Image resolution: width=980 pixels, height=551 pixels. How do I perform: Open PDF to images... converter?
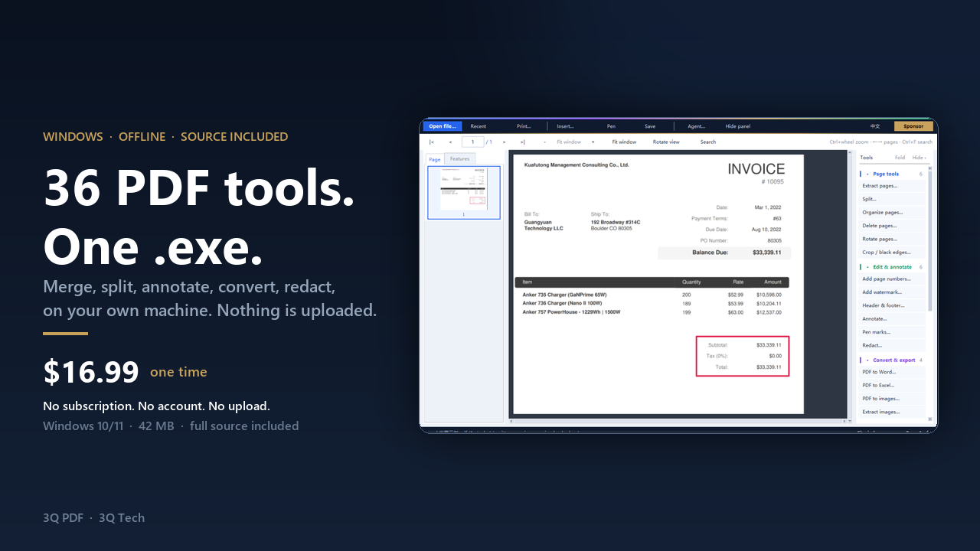pos(892,398)
